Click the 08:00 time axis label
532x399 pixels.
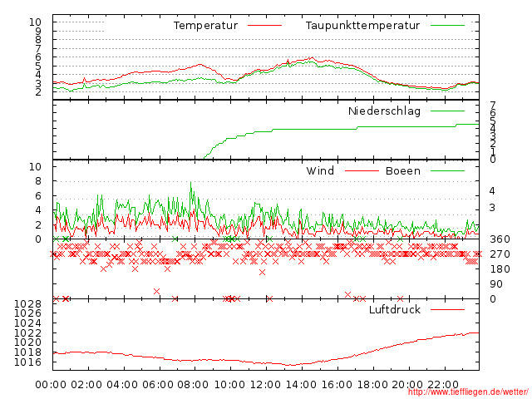(x=193, y=385)
